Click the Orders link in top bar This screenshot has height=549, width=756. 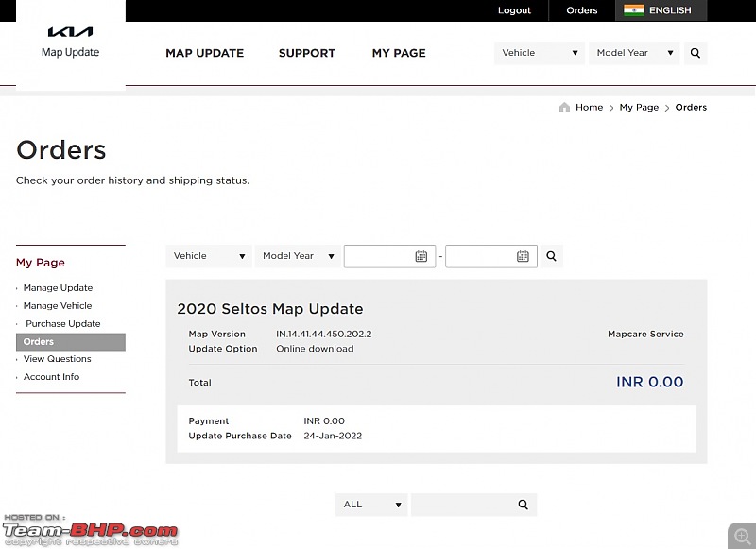[x=582, y=10]
